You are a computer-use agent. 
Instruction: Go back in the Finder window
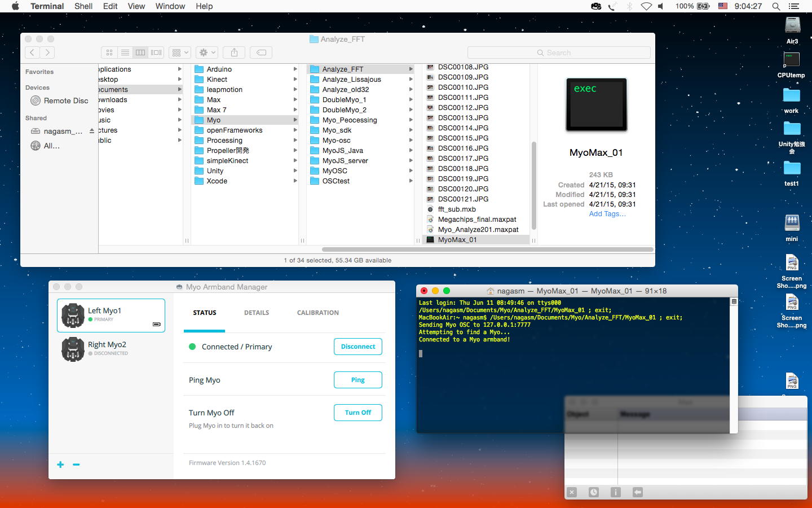(33, 52)
